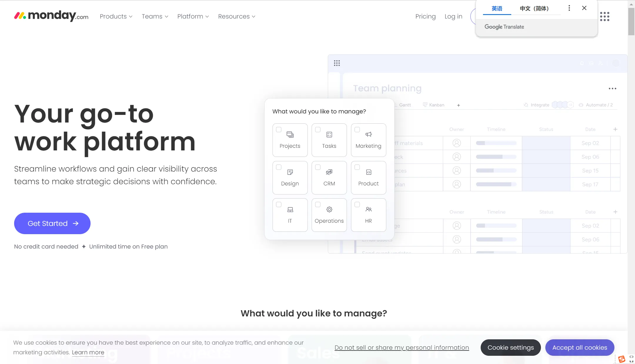Click the IT laptop icon
635x364 pixels.
coord(290,209)
